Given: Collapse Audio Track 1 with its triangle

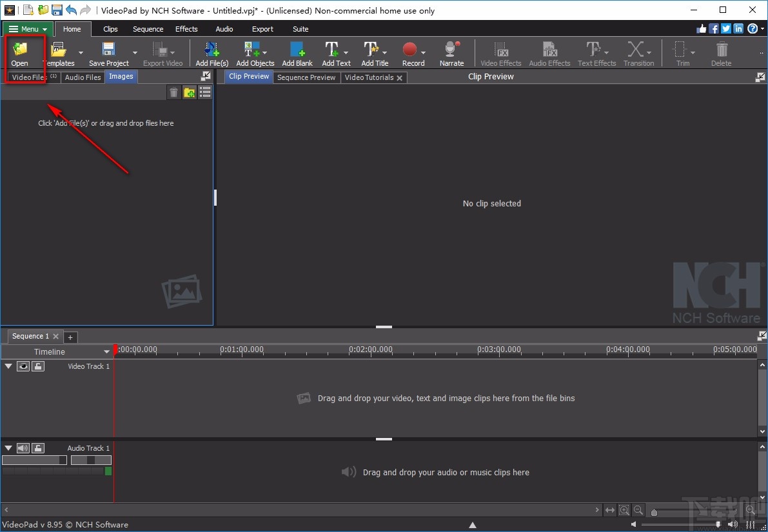Looking at the screenshot, I should click(x=8, y=448).
